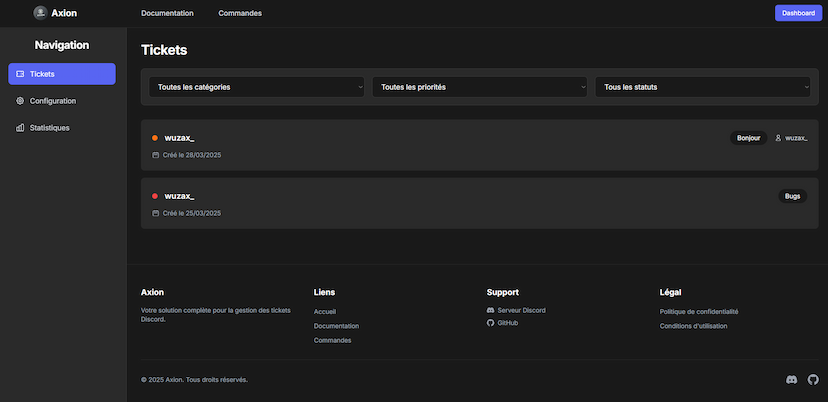This screenshot has height=402, width=828.
Task: Click the user icon beside assignee wuzax_
Action: tap(779, 138)
